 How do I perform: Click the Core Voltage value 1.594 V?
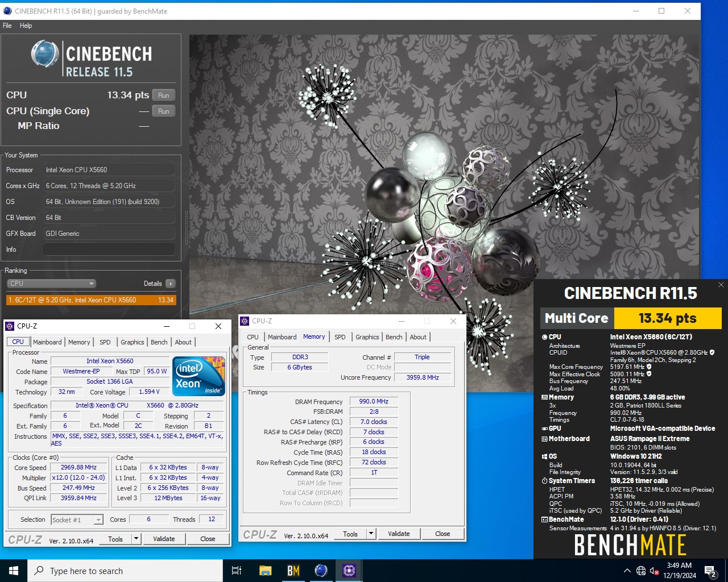(149, 392)
